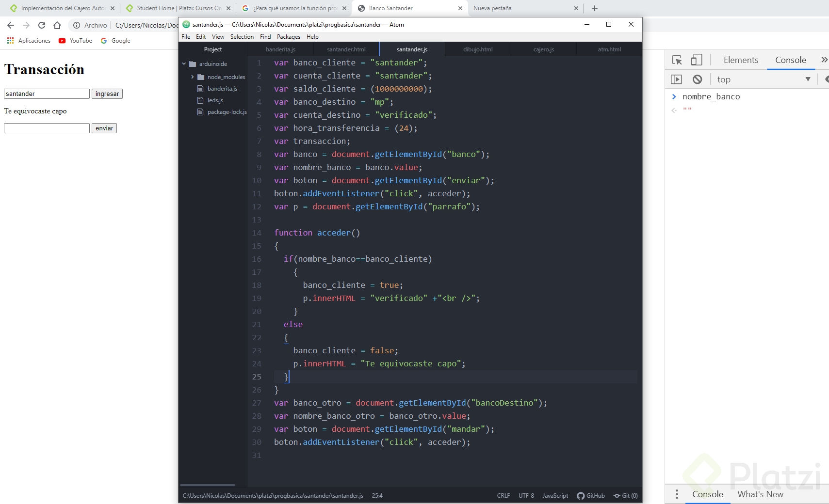
Task: Click the enviar button on the page
Action: click(104, 128)
